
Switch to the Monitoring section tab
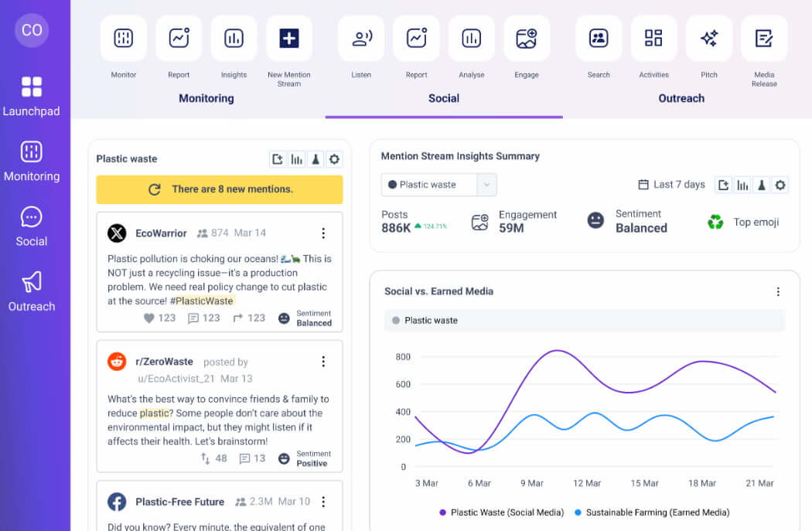coord(206,99)
